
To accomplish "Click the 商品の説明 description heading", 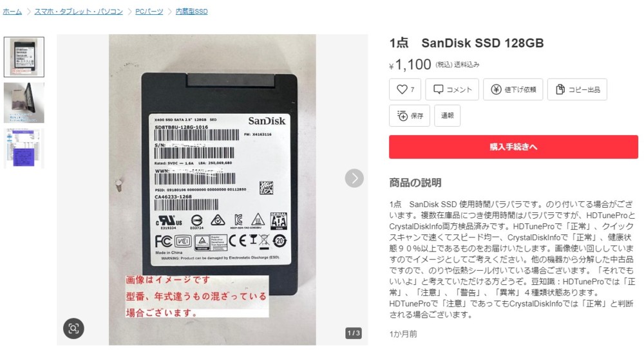I will click(x=415, y=183).
